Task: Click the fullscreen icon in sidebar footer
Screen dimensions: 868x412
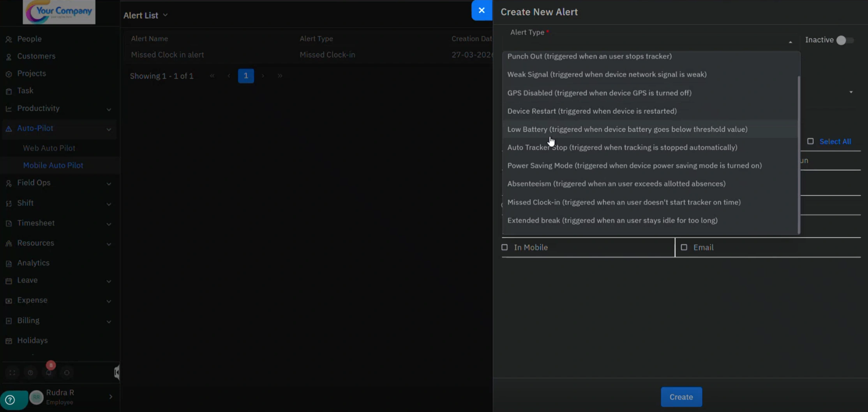Action: click(x=12, y=373)
